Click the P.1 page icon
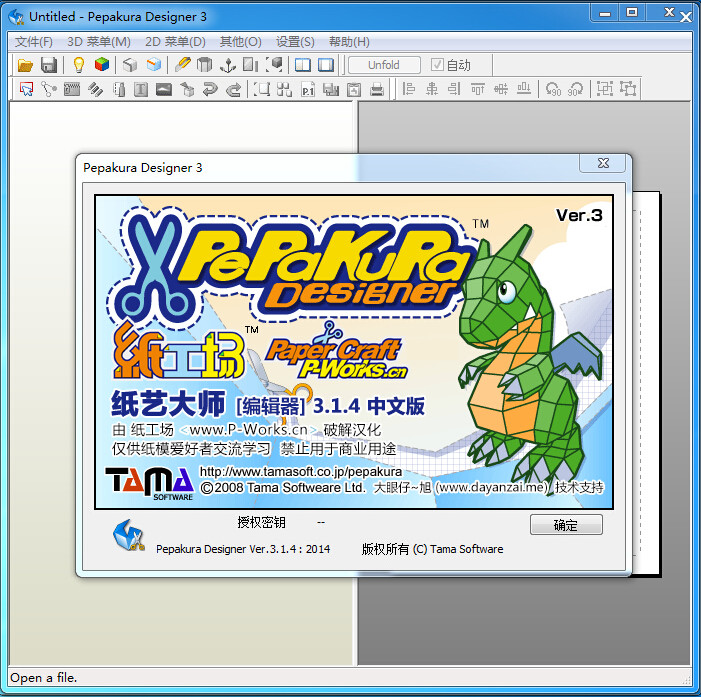The width and height of the screenshot is (701, 697). click(x=308, y=89)
